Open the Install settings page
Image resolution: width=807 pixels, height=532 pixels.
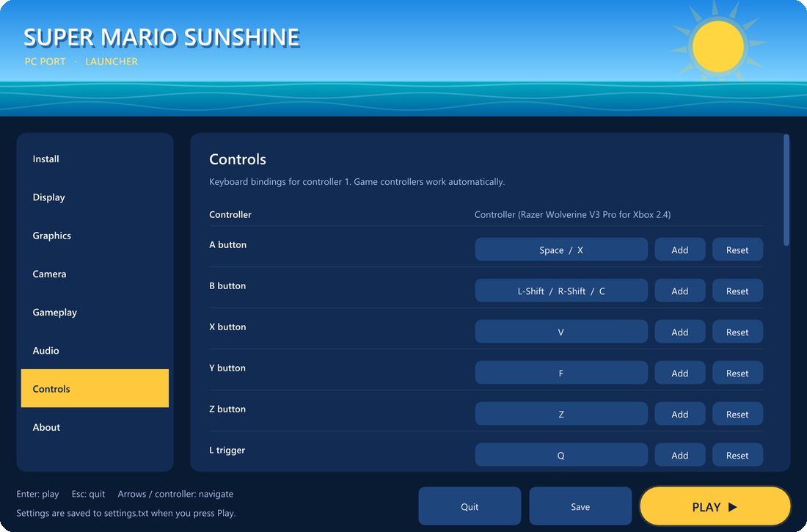[95, 158]
